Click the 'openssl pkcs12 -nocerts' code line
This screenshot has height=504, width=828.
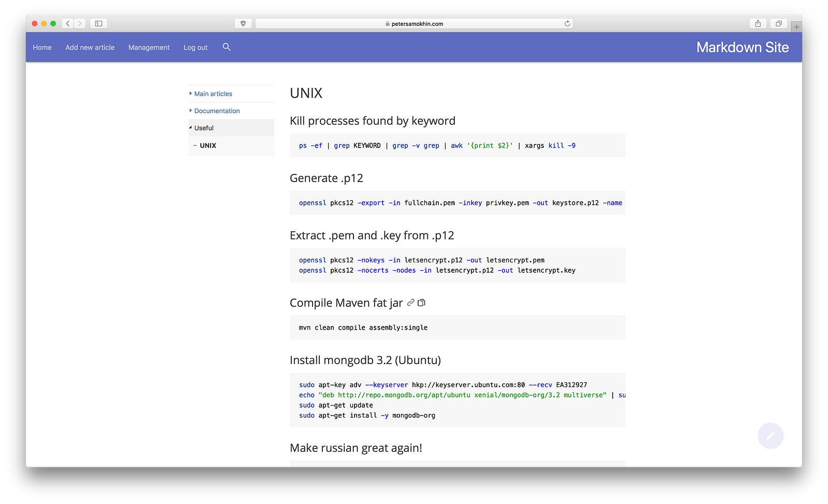pyautogui.click(x=437, y=270)
